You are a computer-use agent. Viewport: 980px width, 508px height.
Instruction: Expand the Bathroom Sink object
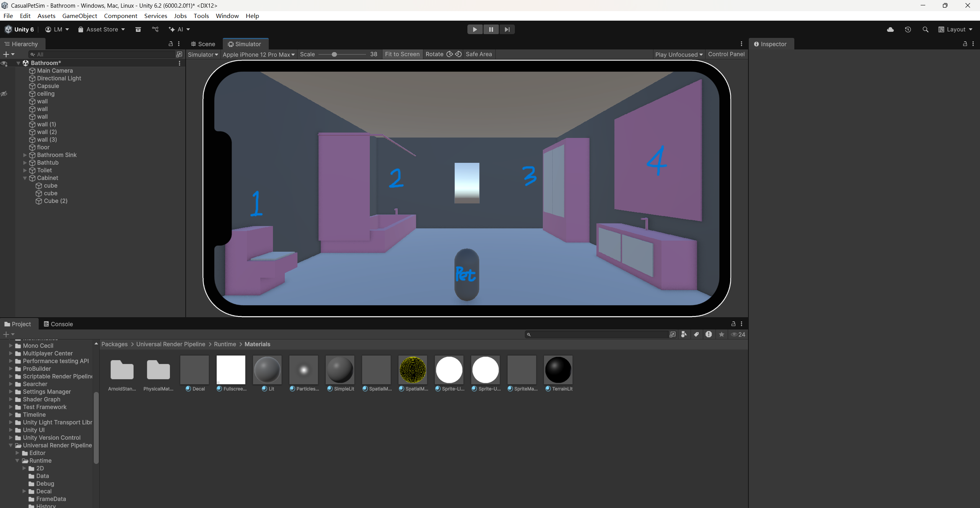point(25,155)
